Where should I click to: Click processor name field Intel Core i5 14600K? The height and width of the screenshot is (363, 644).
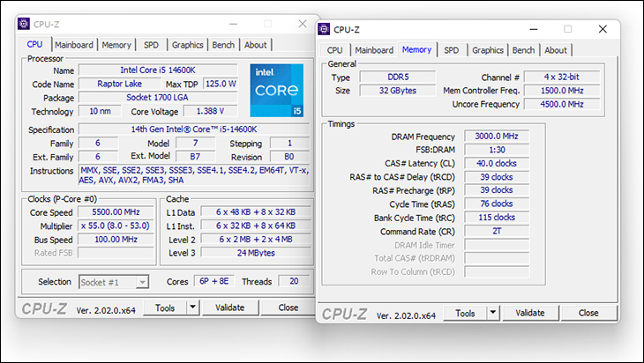tap(158, 70)
